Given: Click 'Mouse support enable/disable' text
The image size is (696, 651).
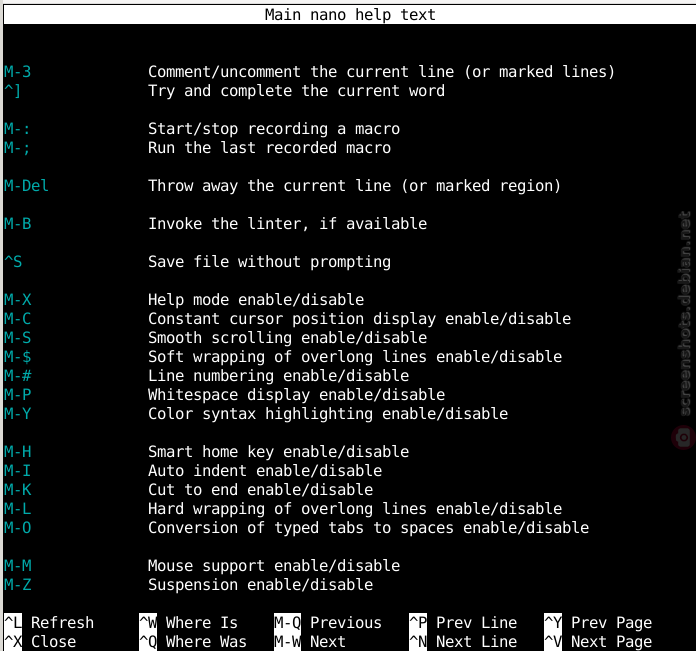Looking at the screenshot, I should point(274,565).
